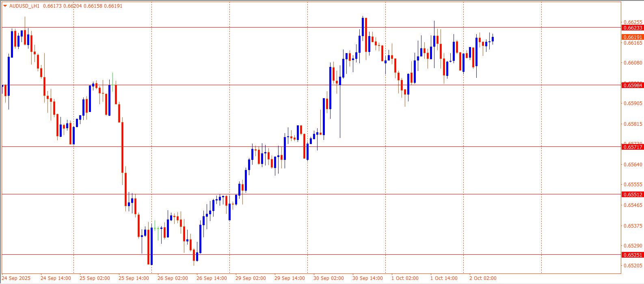Click the 0.65251 support price label
Screen dimensions: 644x284
click(633, 255)
